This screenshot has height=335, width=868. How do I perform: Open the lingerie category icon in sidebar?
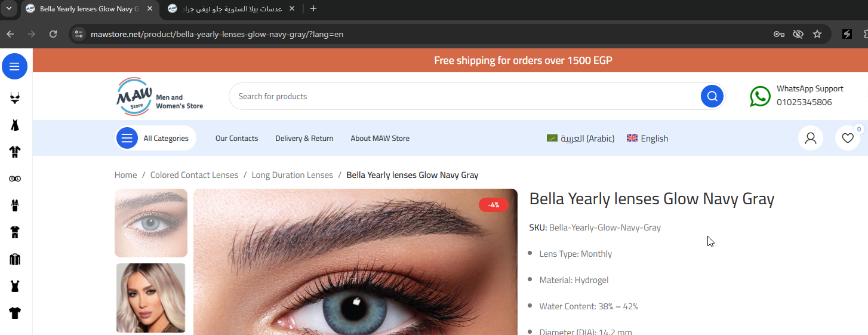15,98
